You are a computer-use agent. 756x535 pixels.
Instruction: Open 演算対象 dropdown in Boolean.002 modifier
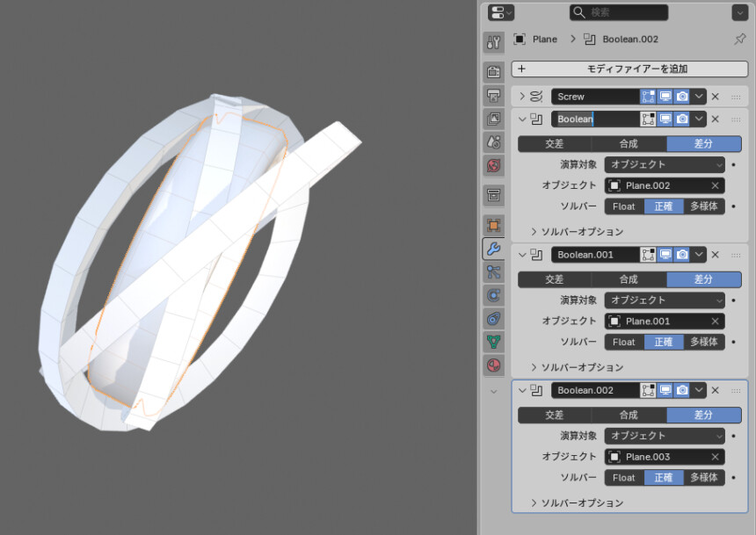665,436
